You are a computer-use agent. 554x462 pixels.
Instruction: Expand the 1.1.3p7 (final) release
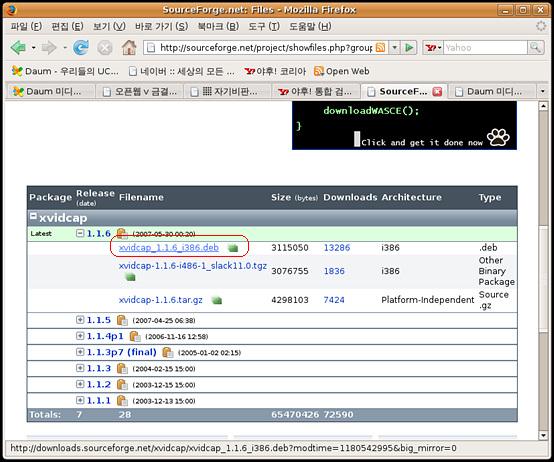(x=80, y=352)
